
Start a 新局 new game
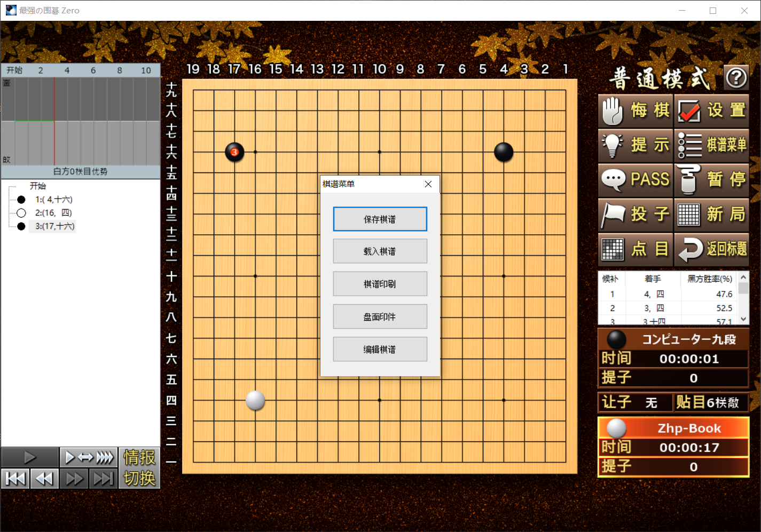(x=711, y=215)
